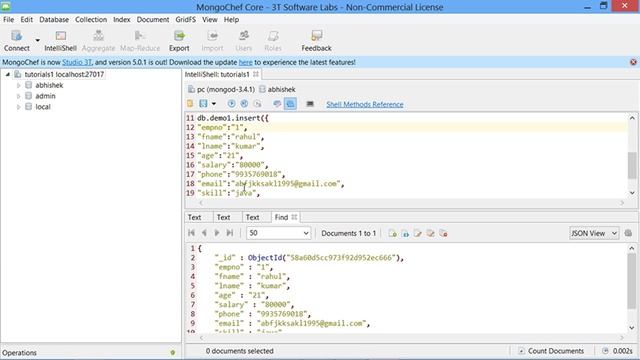Click the execute selected text icon
This screenshot has width=640, height=360.
(244, 104)
